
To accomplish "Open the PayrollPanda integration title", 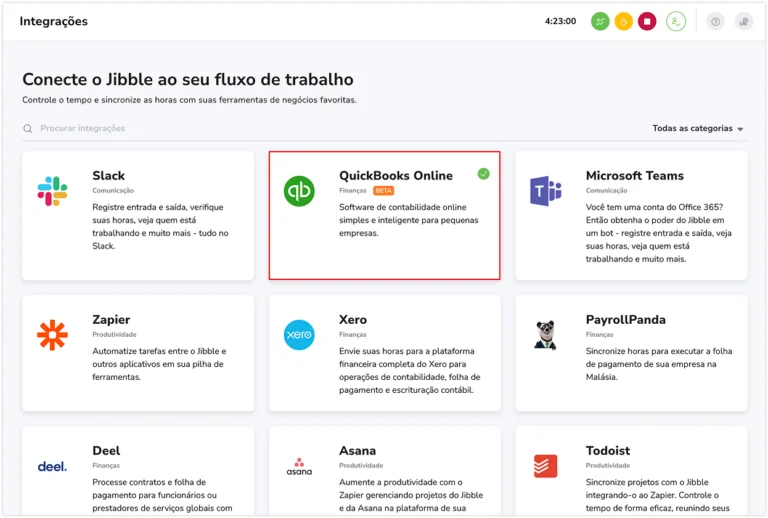I will click(x=625, y=320).
